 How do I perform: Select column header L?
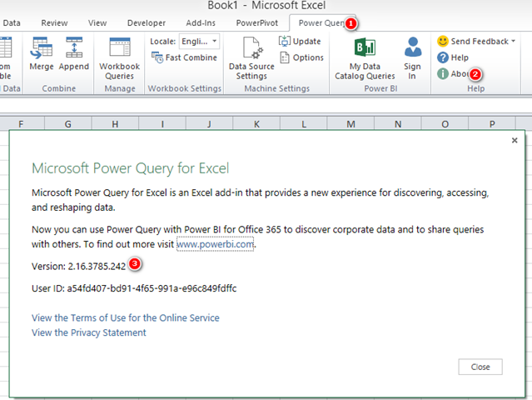[x=304, y=124]
